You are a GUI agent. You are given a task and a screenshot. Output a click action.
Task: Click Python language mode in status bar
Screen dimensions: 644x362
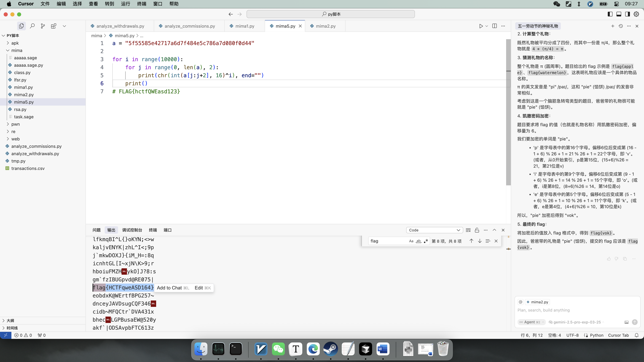coord(597,335)
